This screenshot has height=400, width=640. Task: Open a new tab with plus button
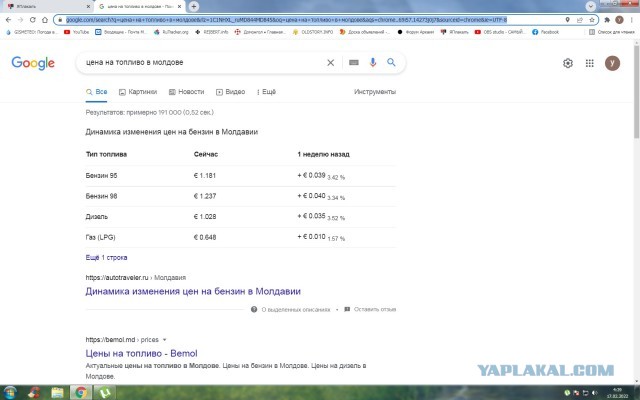194,6
